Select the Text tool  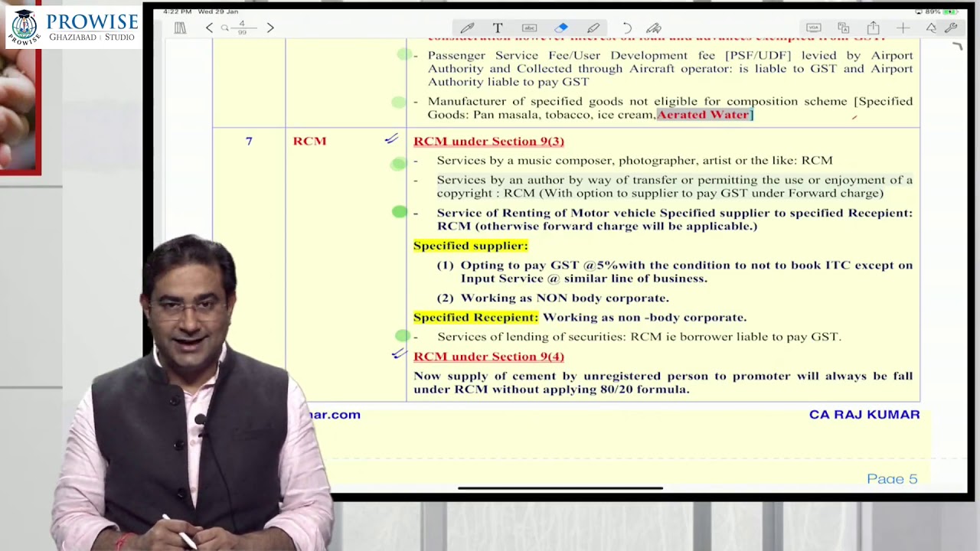click(x=497, y=28)
